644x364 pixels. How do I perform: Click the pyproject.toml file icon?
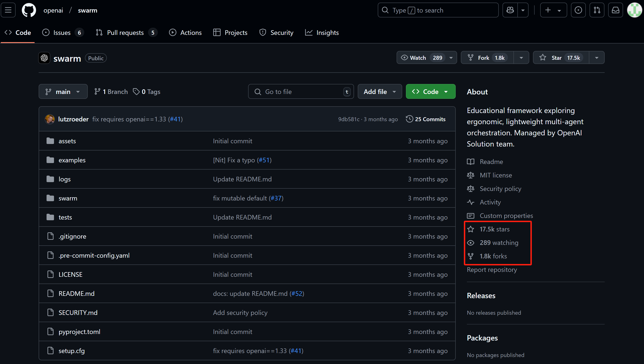[x=51, y=331]
